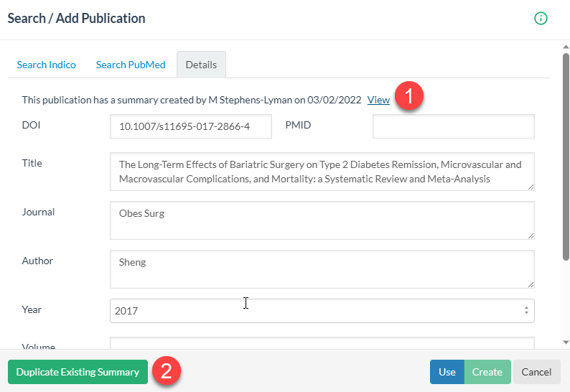This screenshot has height=392, width=570.
Task: Click into the DOI input field
Action: pyautogui.click(x=190, y=126)
